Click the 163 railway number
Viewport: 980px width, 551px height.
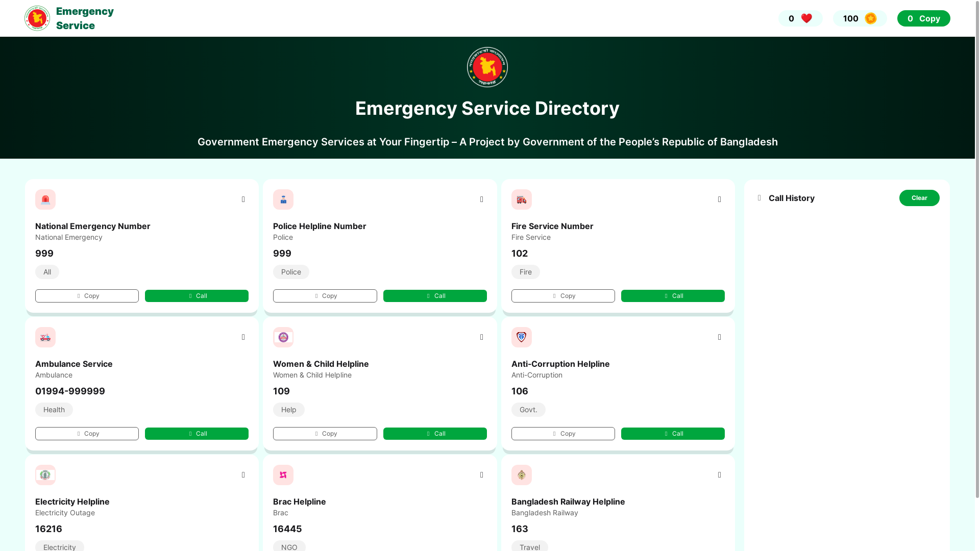tap(520, 529)
